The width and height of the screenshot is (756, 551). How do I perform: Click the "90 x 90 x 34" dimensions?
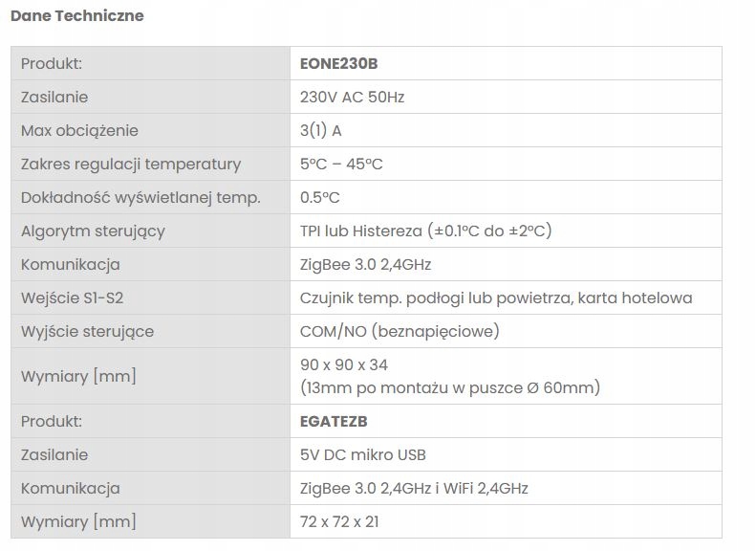coord(344,364)
